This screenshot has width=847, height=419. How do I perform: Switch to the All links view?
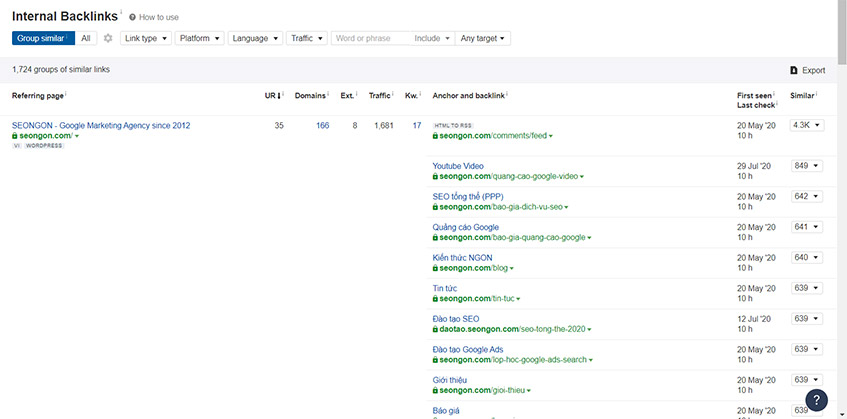pyautogui.click(x=86, y=38)
